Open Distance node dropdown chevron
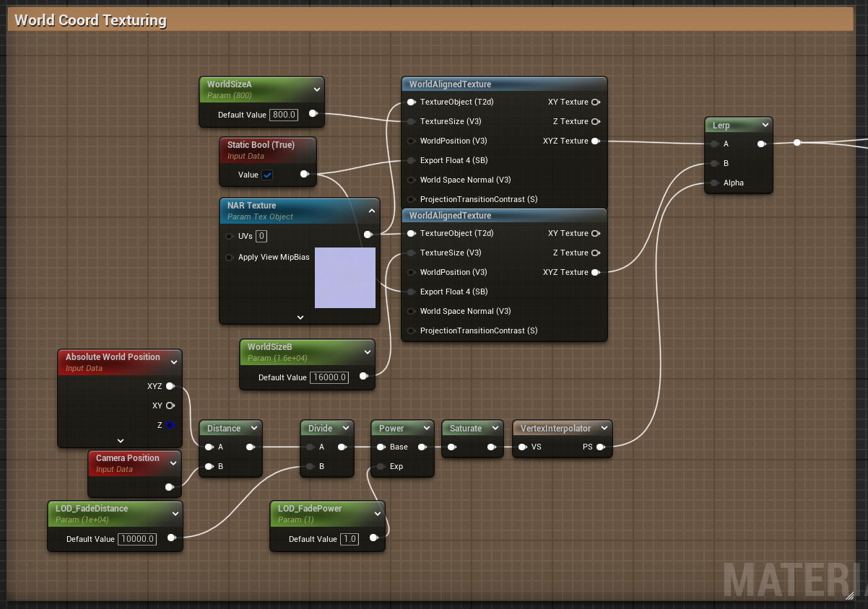The width and height of the screenshot is (868, 609). (253, 429)
